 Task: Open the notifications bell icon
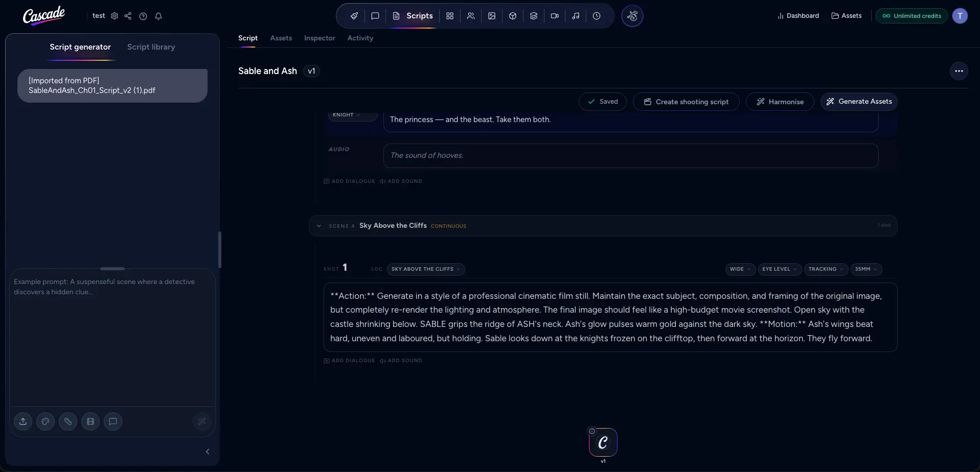(x=158, y=16)
